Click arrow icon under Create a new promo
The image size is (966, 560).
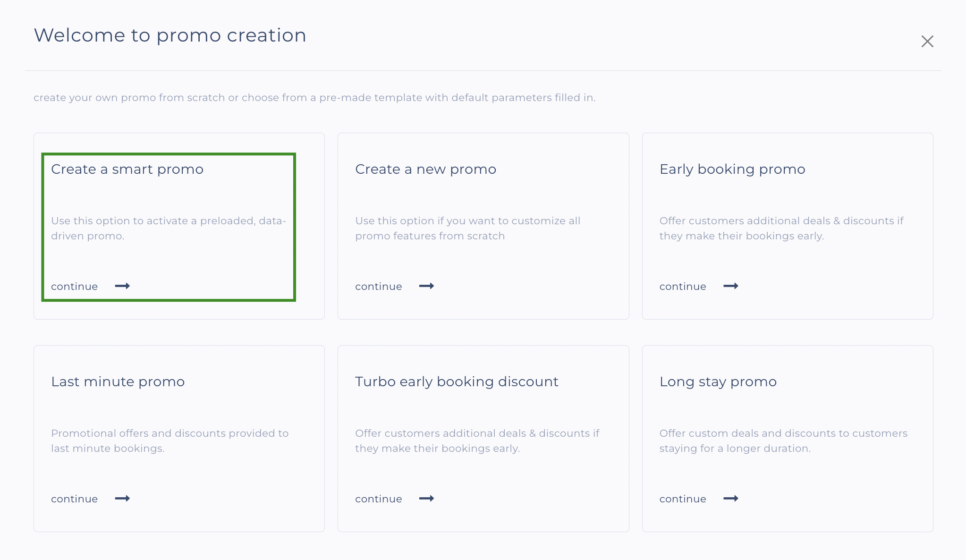coord(426,286)
